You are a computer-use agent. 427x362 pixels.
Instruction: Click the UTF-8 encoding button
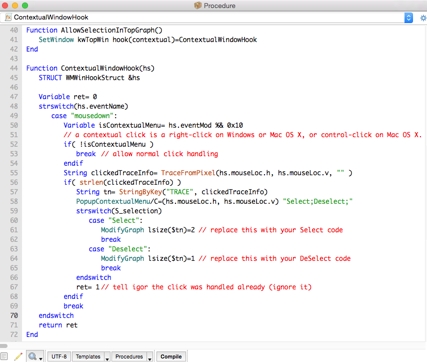(59, 356)
